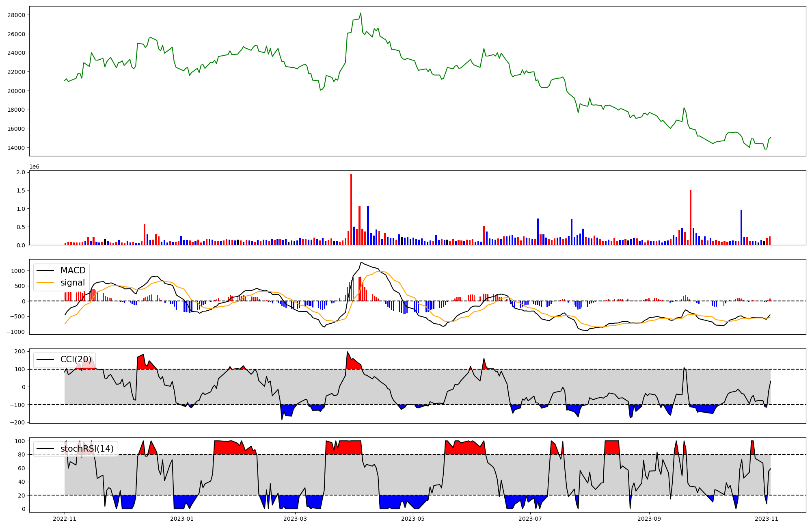Click the 2022-11 x-axis date label

[65, 519]
